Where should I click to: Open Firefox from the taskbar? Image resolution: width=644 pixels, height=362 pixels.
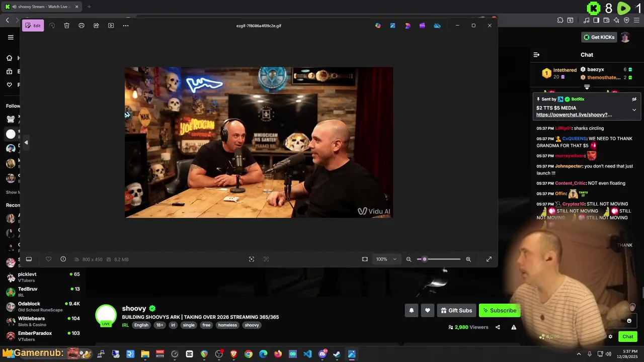[x=278, y=354]
